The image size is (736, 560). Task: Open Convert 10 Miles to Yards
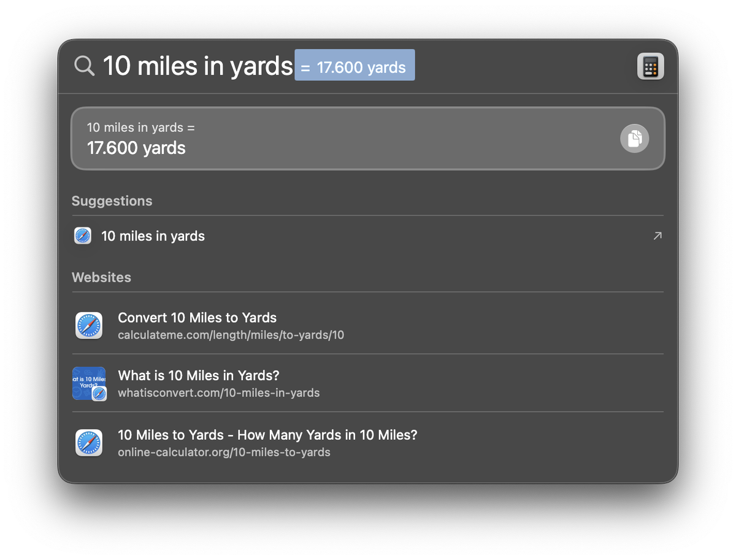[x=197, y=318]
